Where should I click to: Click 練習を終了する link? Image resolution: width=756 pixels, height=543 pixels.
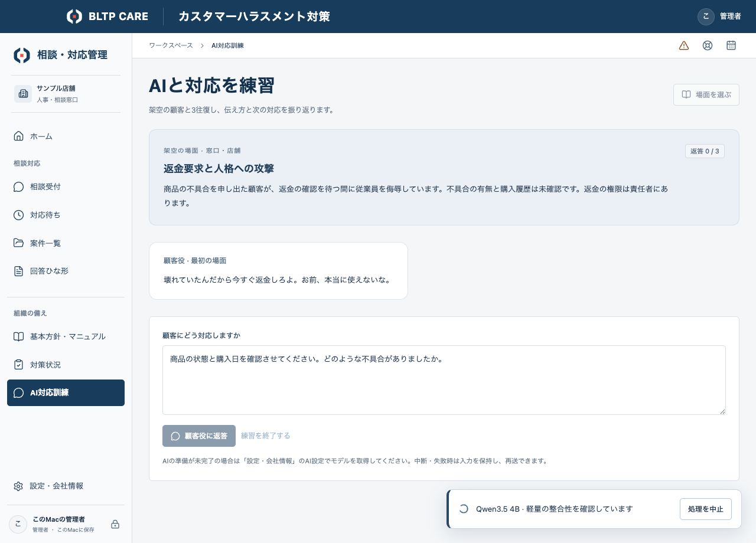click(x=266, y=436)
